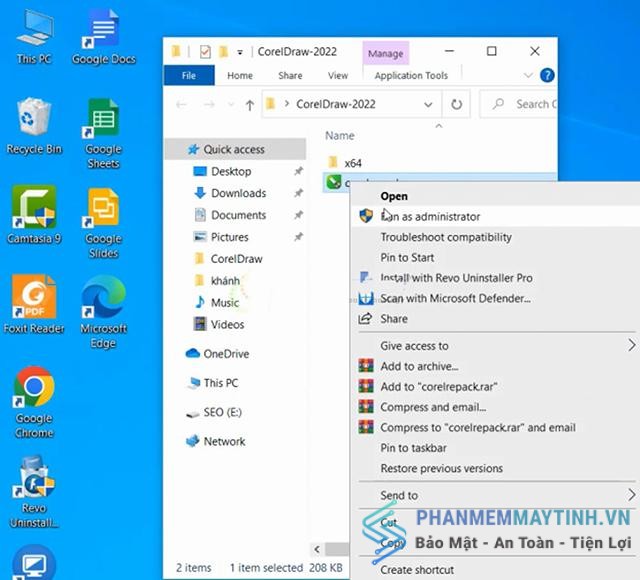Click the Share icon in context menu
This screenshot has height=580, width=640.
click(x=365, y=319)
